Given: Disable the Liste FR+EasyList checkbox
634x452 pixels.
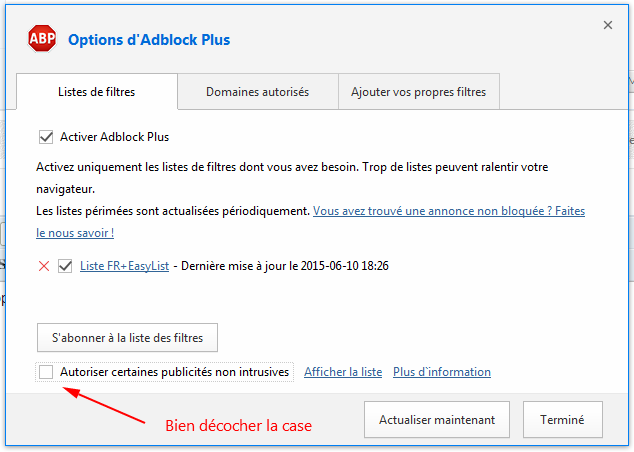Looking at the screenshot, I should pos(65,266).
